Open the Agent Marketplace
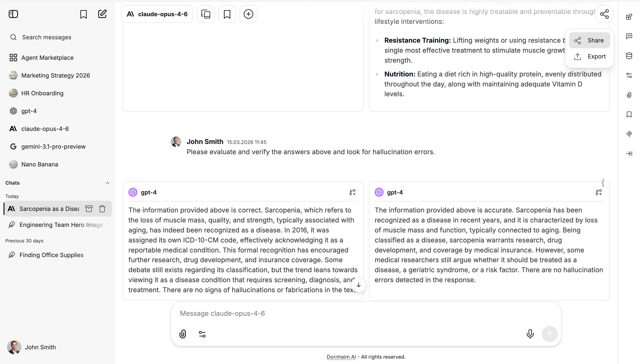Viewport: 640px width, 364px height. 47,58
